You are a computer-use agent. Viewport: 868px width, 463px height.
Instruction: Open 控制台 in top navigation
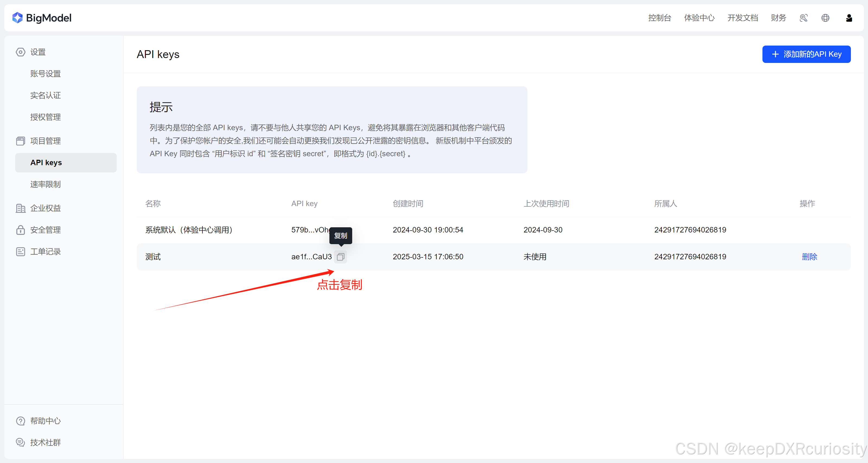click(659, 18)
